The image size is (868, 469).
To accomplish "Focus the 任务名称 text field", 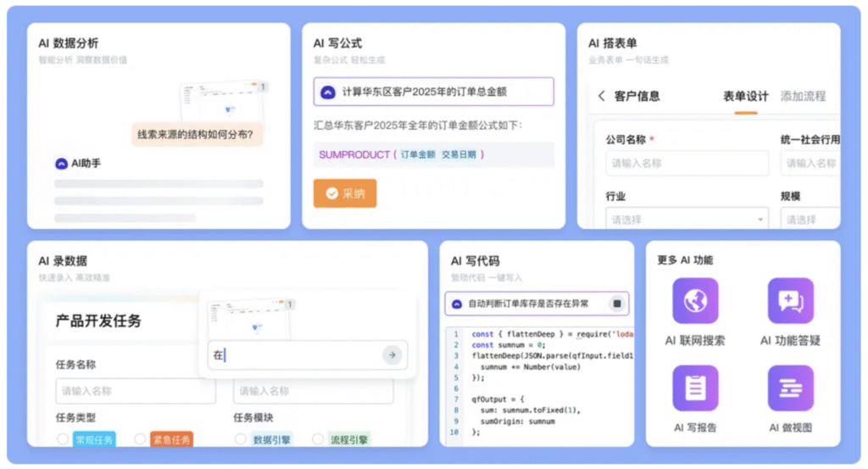I will click(x=136, y=391).
